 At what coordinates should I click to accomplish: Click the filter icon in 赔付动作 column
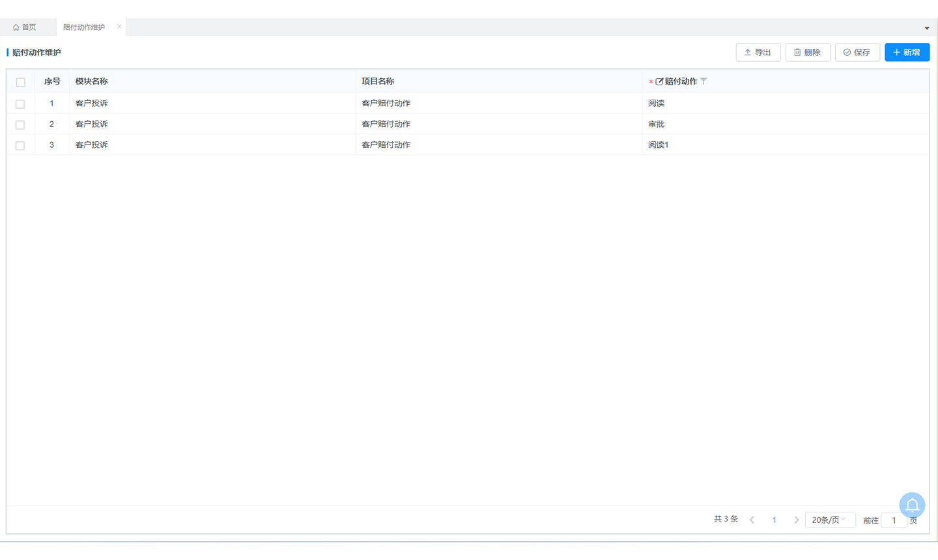[x=703, y=81]
